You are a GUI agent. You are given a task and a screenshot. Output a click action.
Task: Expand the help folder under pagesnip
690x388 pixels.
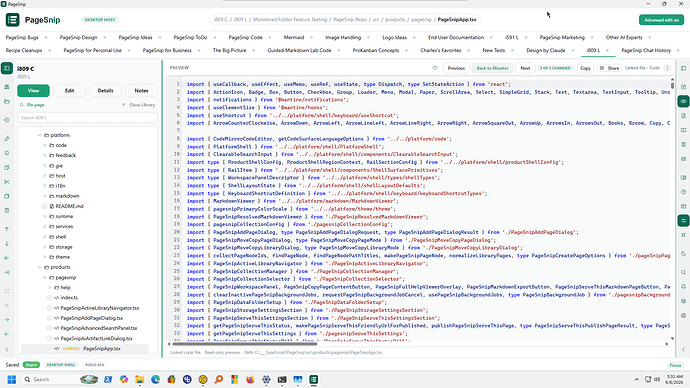(x=50, y=287)
